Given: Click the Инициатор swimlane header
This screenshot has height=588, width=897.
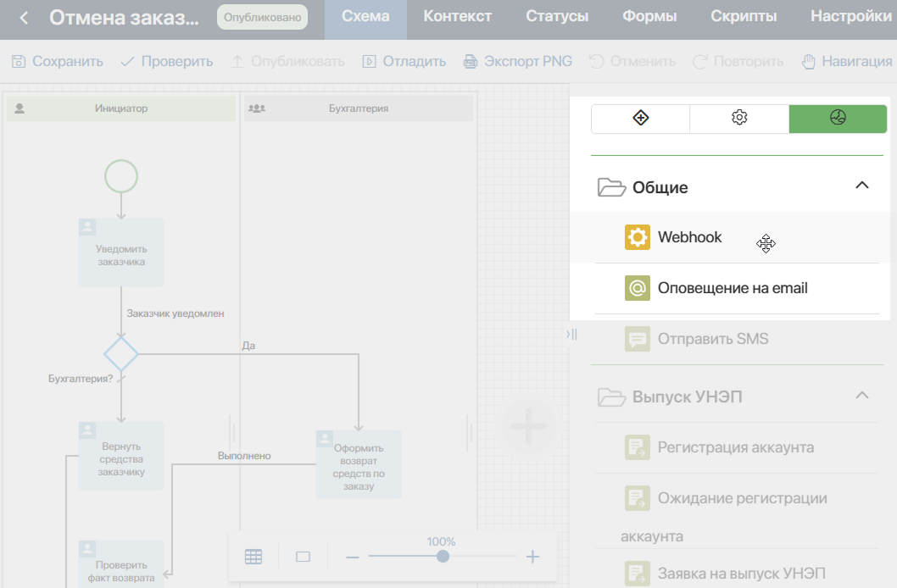Looking at the screenshot, I should (x=121, y=108).
